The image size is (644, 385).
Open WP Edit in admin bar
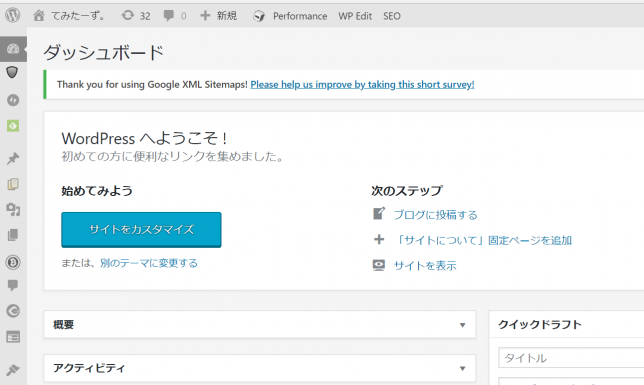click(355, 16)
